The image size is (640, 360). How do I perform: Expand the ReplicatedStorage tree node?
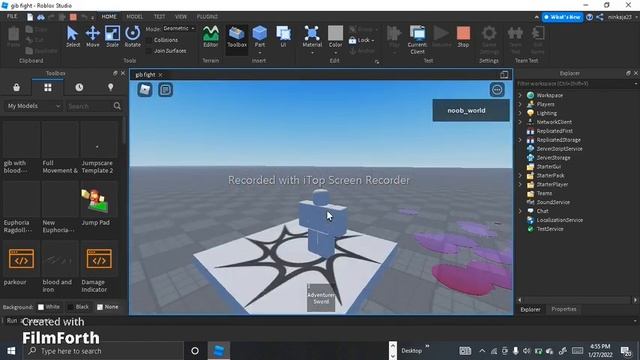tap(520, 140)
